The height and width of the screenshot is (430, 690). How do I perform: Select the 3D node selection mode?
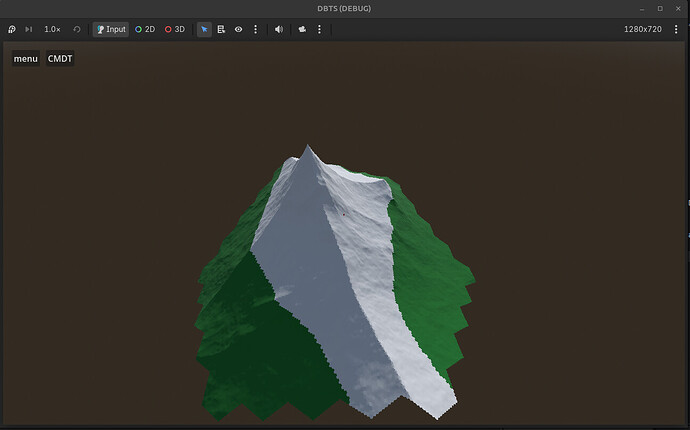pos(175,29)
